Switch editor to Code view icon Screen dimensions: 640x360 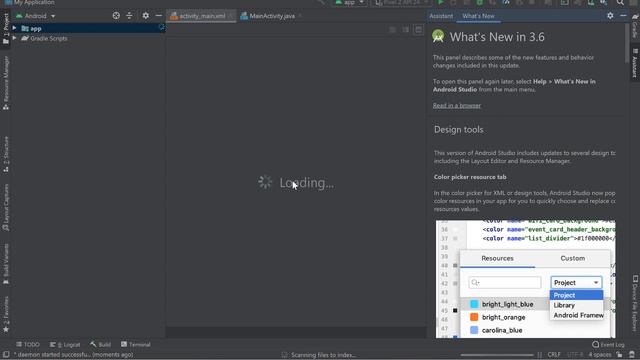tap(392, 29)
